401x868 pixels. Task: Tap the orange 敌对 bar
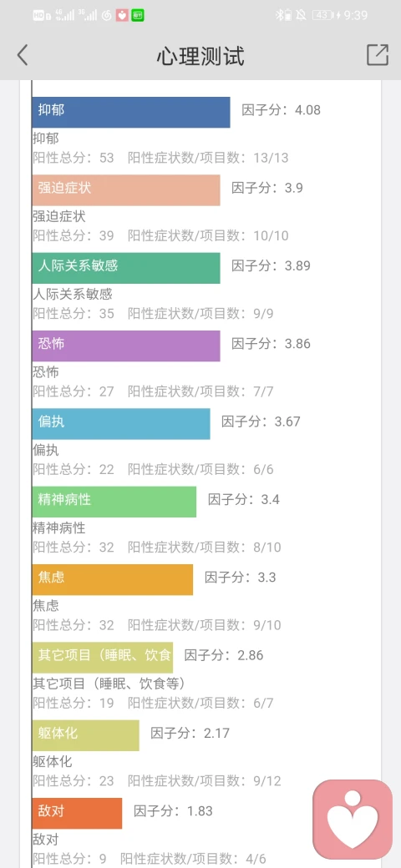coord(77,813)
